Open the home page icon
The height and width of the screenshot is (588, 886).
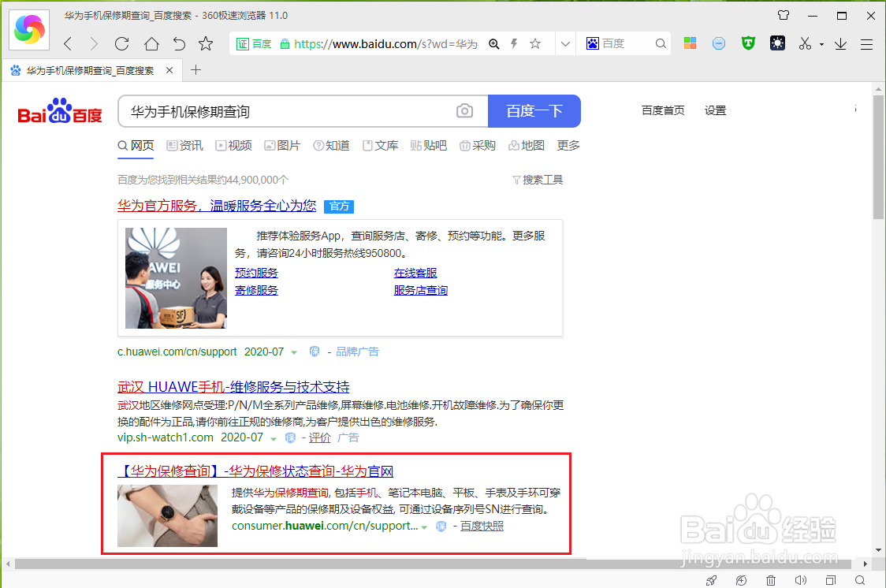pyautogui.click(x=151, y=43)
